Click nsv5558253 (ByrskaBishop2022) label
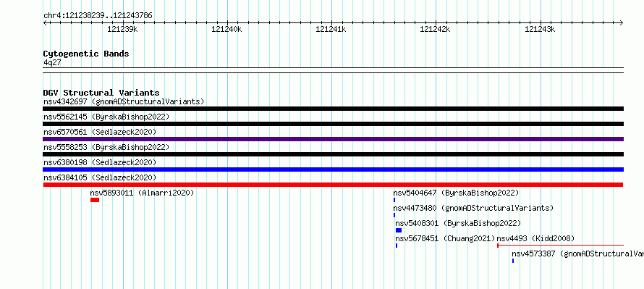The width and height of the screenshot is (644, 289). coord(106,147)
